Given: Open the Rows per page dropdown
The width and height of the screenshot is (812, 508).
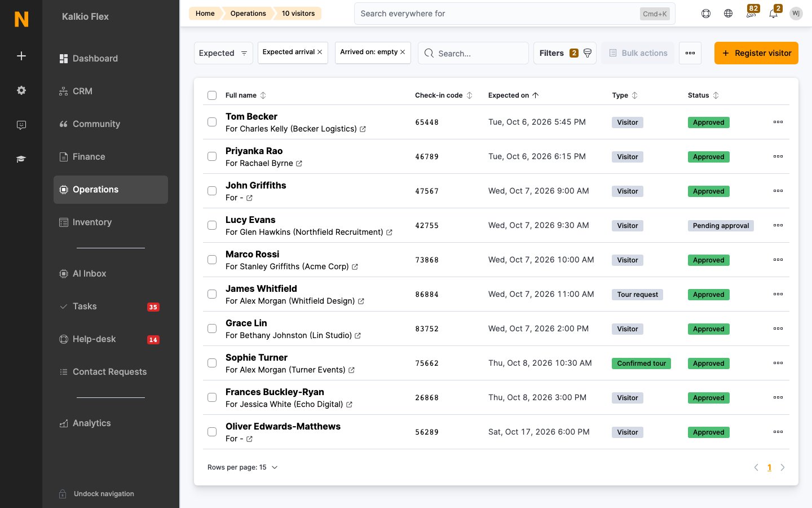Looking at the screenshot, I should [243, 467].
